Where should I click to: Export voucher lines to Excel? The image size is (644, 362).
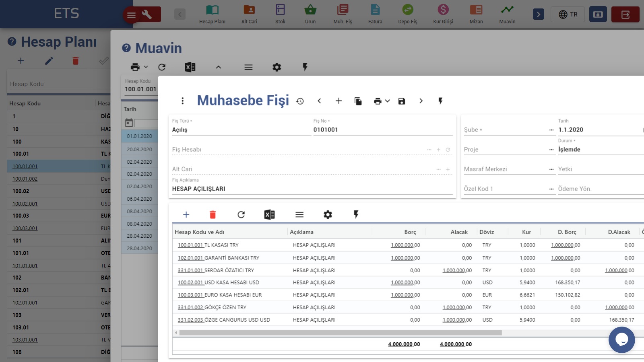(269, 215)
